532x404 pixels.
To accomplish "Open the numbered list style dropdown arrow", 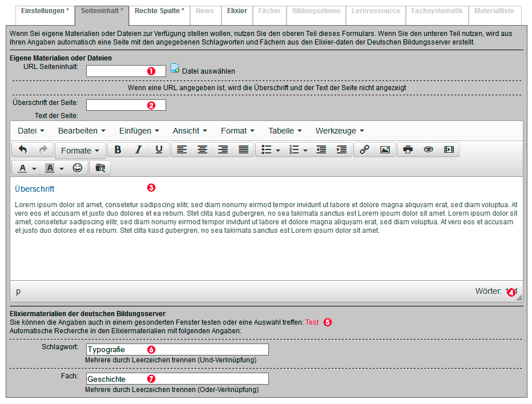I will (305, 150).
